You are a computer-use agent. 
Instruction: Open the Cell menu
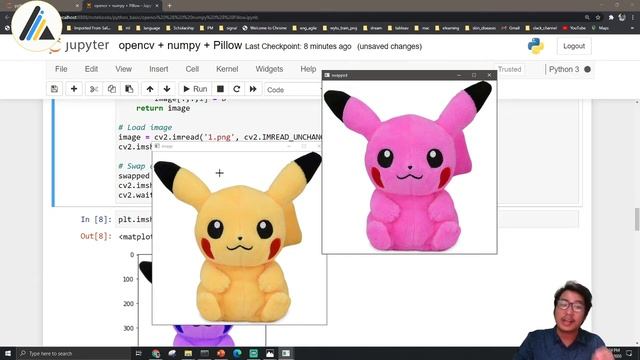192,69
